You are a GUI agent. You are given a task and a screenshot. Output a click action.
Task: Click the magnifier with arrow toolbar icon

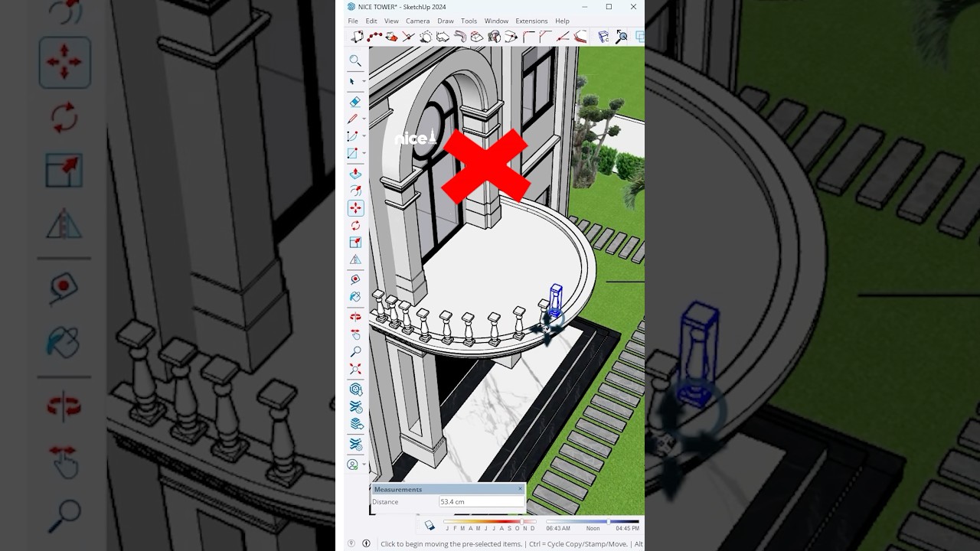(621, 37)
